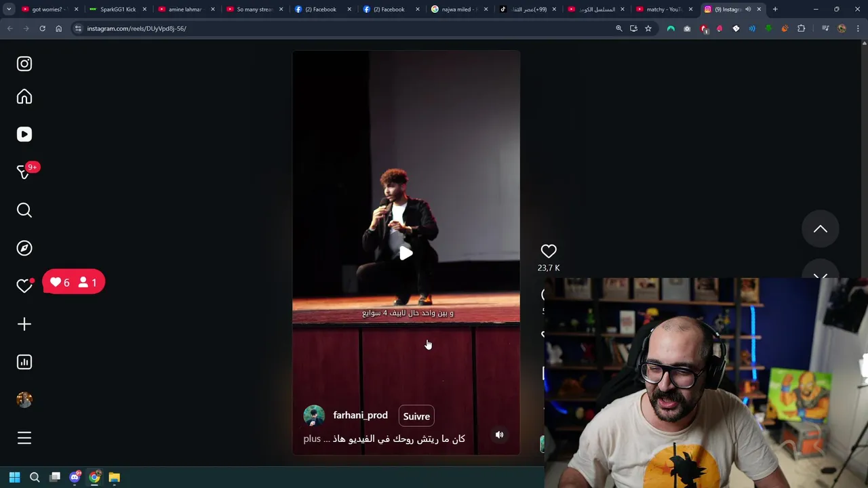Open your profile avatar in the sidebar

point(24,400)
